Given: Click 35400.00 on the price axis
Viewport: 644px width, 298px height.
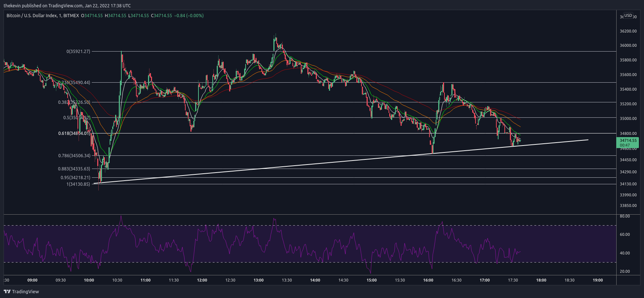Looking at the screenshot, I should [x=628, y=89].
